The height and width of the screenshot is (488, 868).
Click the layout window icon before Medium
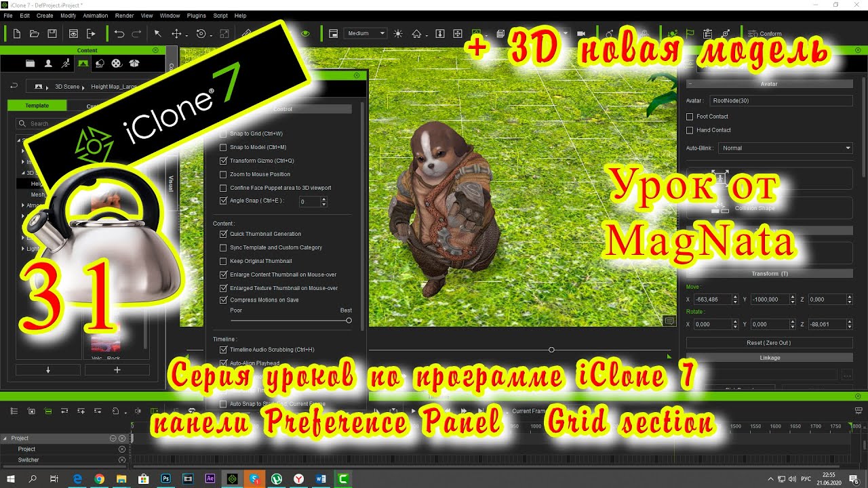point(333,33)
